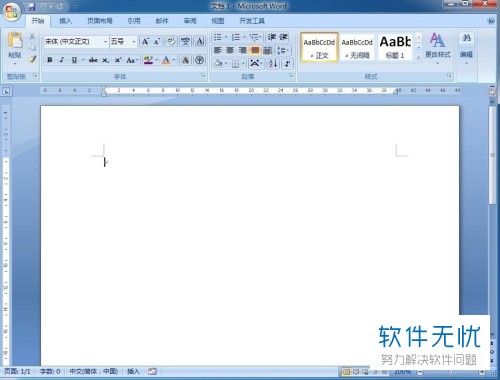Image resolution: width=500 pixels, height=380 pixels.
Task: Apply the 无间隔 style
Action: 357,47
